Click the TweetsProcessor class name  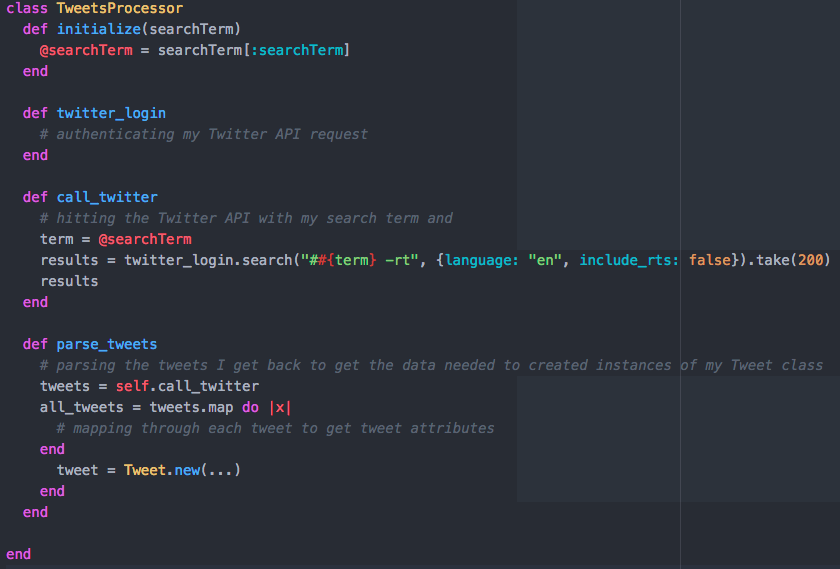(x=119, y=8)
